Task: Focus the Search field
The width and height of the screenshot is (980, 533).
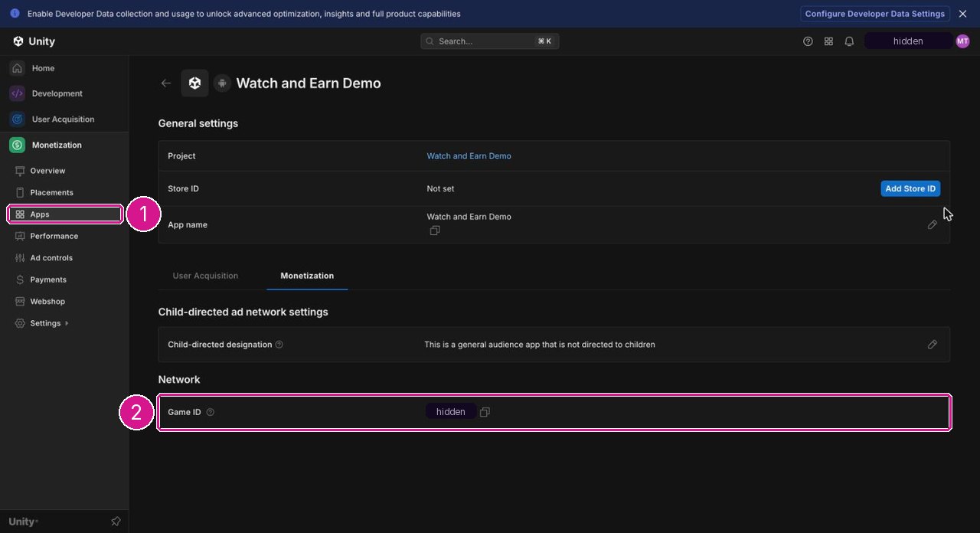Action: pos(489,41)
